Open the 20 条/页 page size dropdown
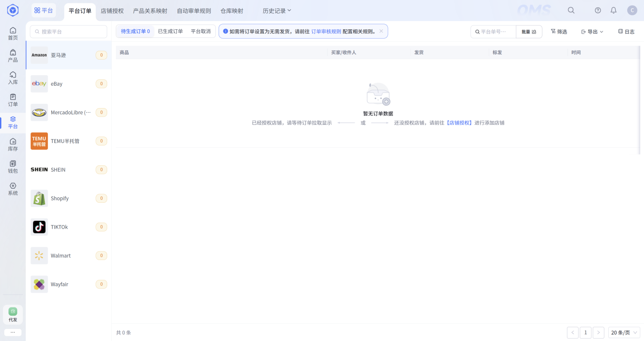The height and width of the screenshot is (341, 644). 624,332
